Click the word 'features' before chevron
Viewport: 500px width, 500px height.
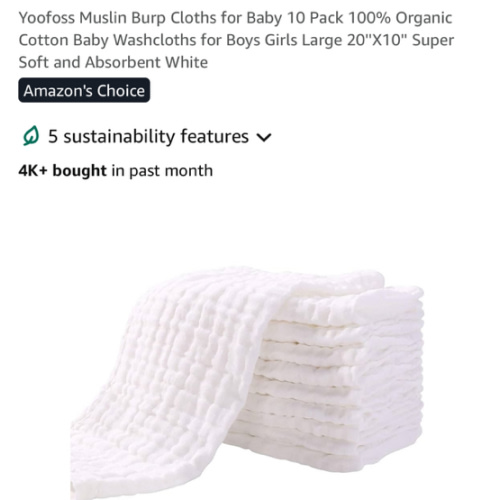[215, 136]
